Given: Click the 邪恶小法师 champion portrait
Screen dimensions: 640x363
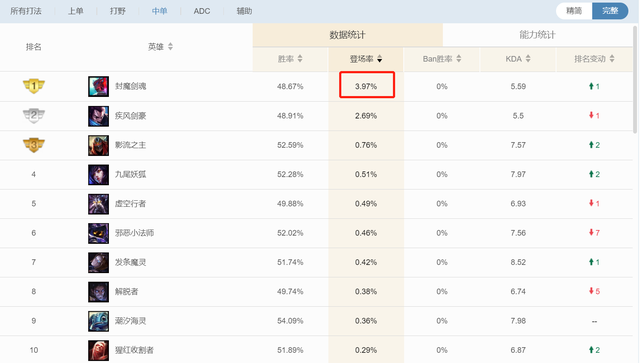Looking at the screenshot, I should 98,233.
